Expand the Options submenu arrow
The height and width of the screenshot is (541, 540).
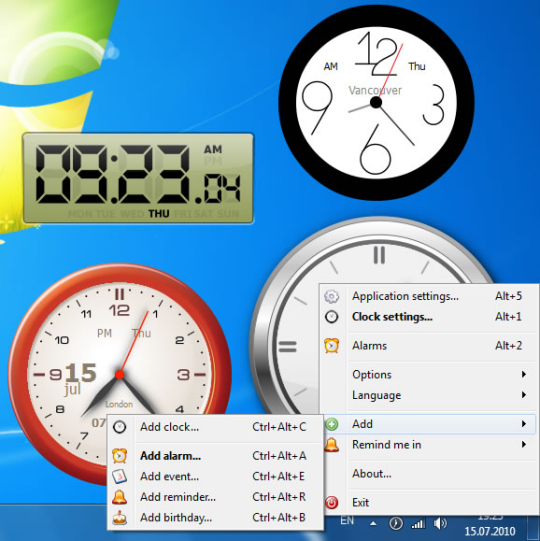(524, 374)
